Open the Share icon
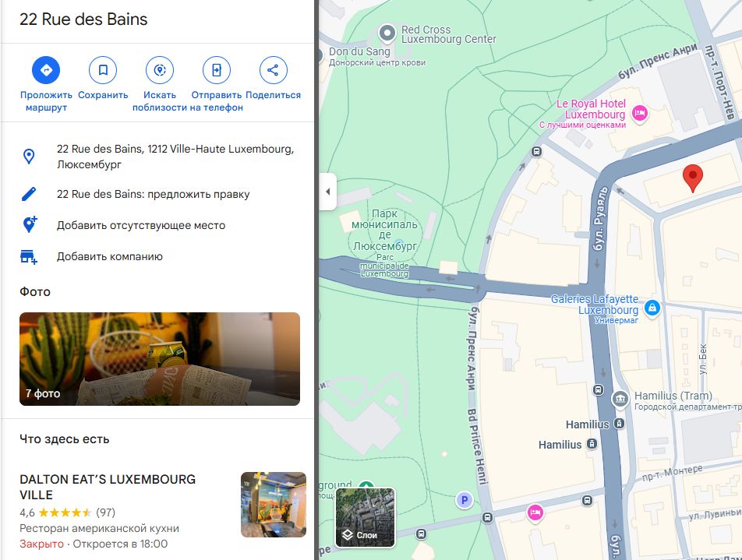The image size is (742, 560). 273,70
